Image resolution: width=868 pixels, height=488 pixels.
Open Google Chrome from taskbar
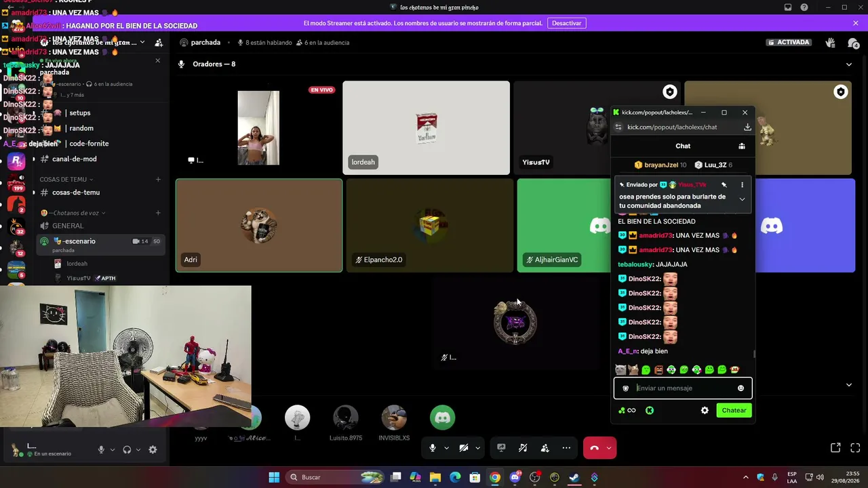tap(495, 477)
